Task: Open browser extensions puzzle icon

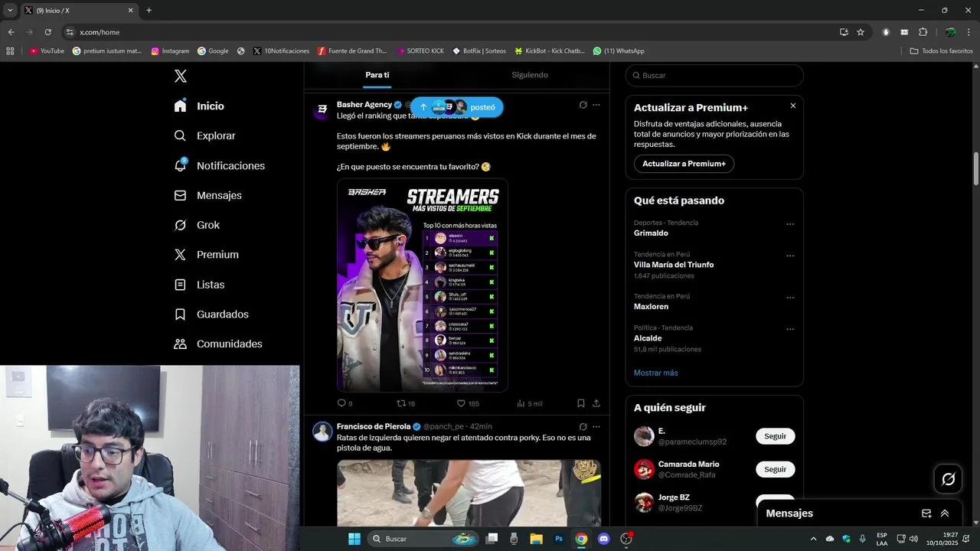Action: (x=923, y=32)
